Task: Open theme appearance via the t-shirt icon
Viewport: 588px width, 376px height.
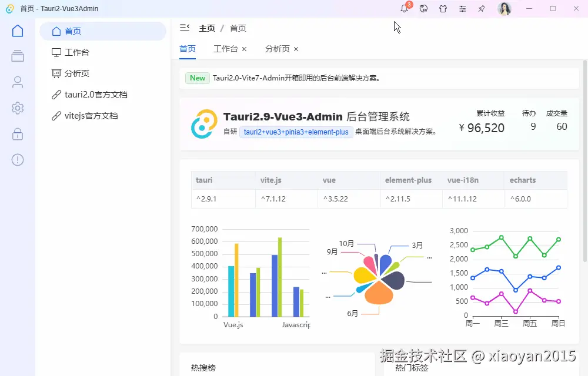Action: click(x=443, y=9)
